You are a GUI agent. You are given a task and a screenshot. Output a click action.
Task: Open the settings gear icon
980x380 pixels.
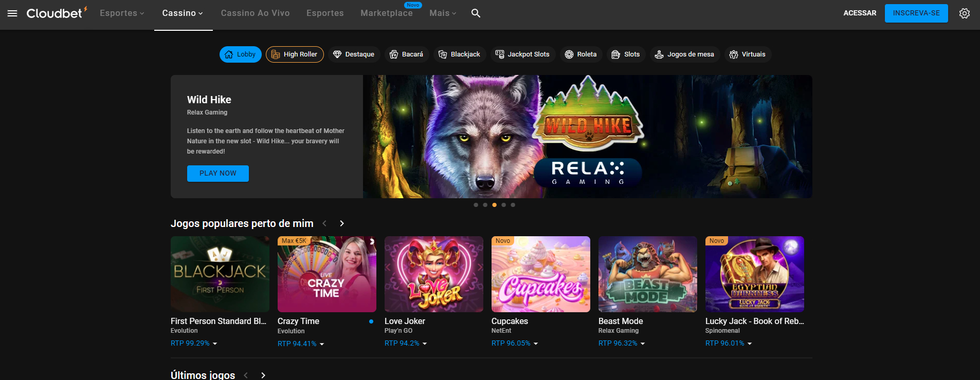pos(965,13)
